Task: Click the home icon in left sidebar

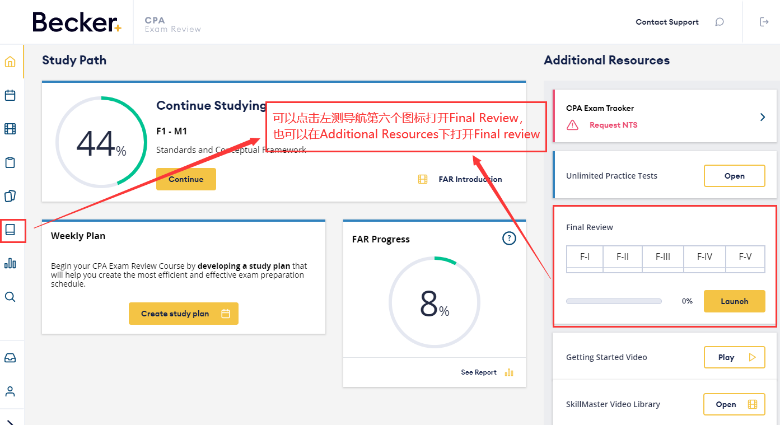Action: (11, 62)
